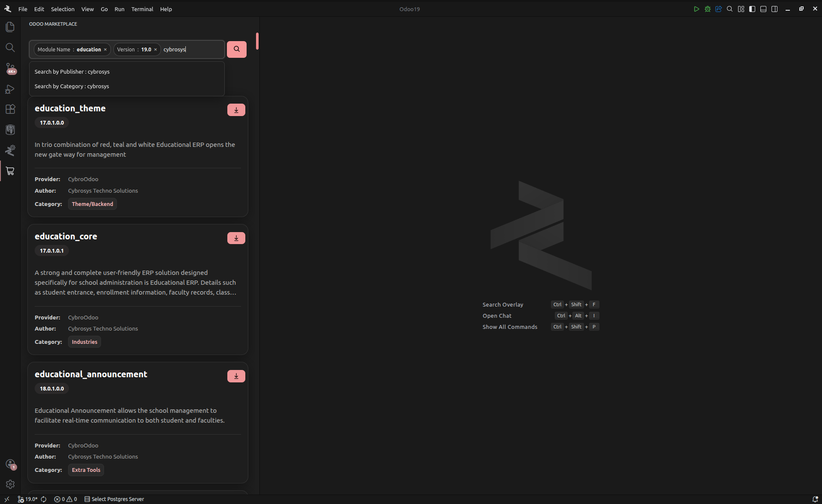This screenshot has width=822, height=504.
Task: Click the 'Odoo19' title in the title bar
Action: pos(410,9)
